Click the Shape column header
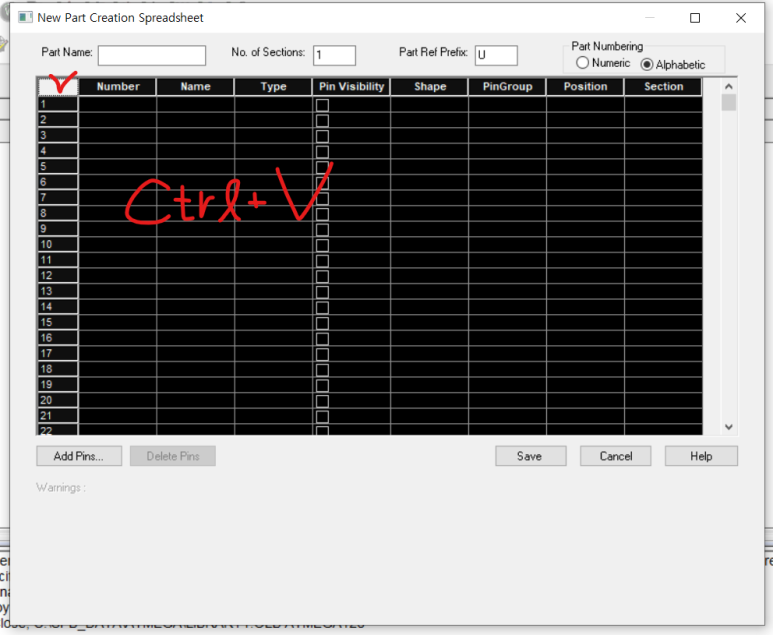This screenshot has height=635, width=773. tap(429, 87)
